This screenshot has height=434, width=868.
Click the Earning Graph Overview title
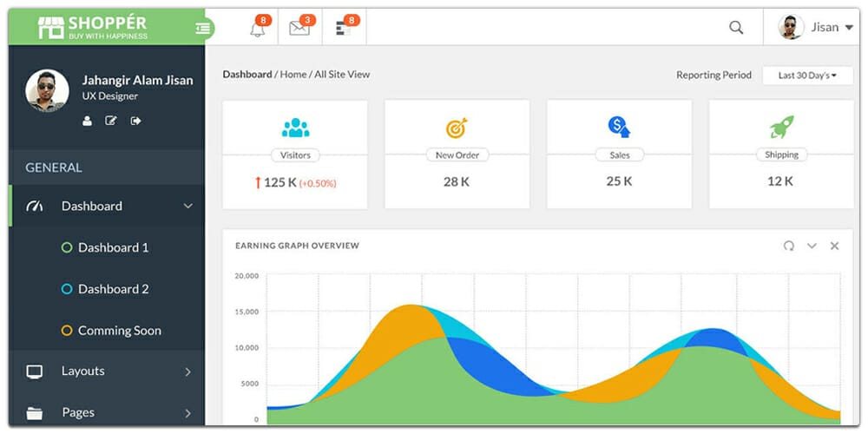click(297, 246)
